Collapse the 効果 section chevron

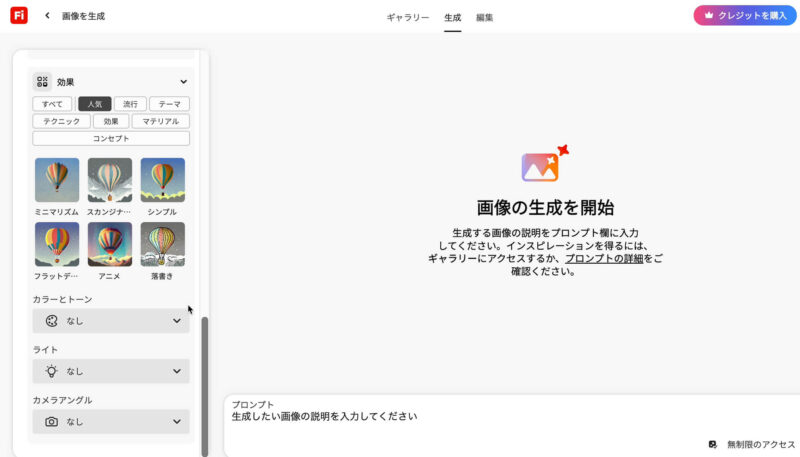click(183, 82)
